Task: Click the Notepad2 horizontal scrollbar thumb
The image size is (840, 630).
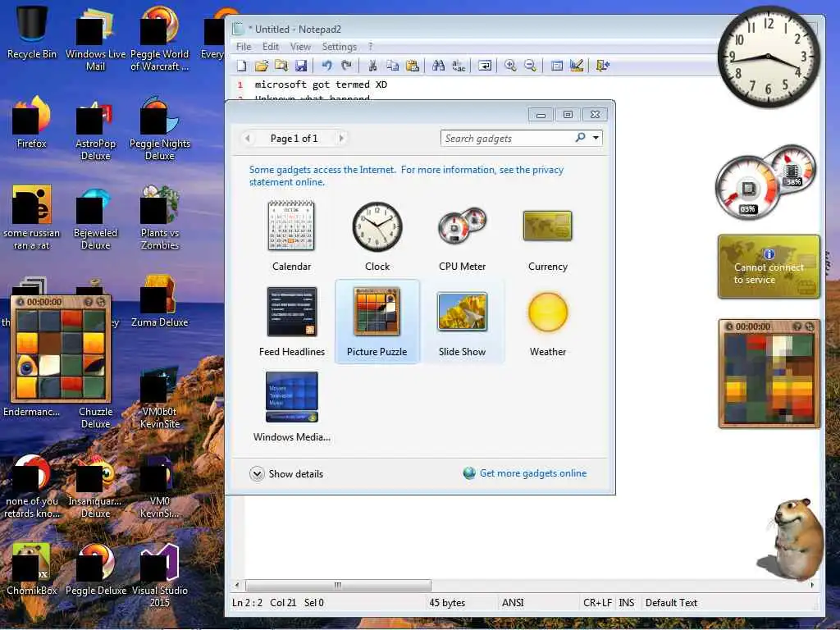Action: [338, 585]
